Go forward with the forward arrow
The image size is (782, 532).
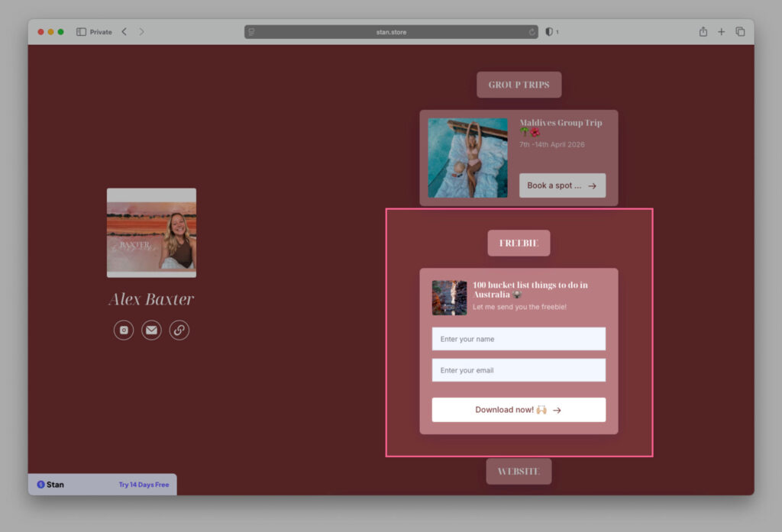[141, 32]
